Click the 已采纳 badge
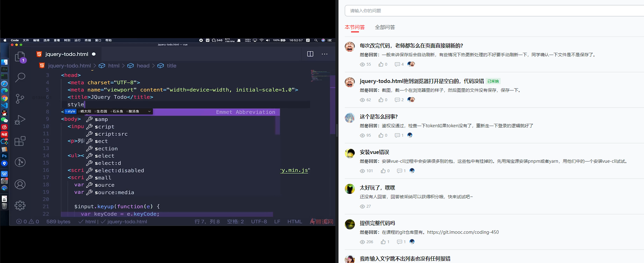 [x=493, y=81]
